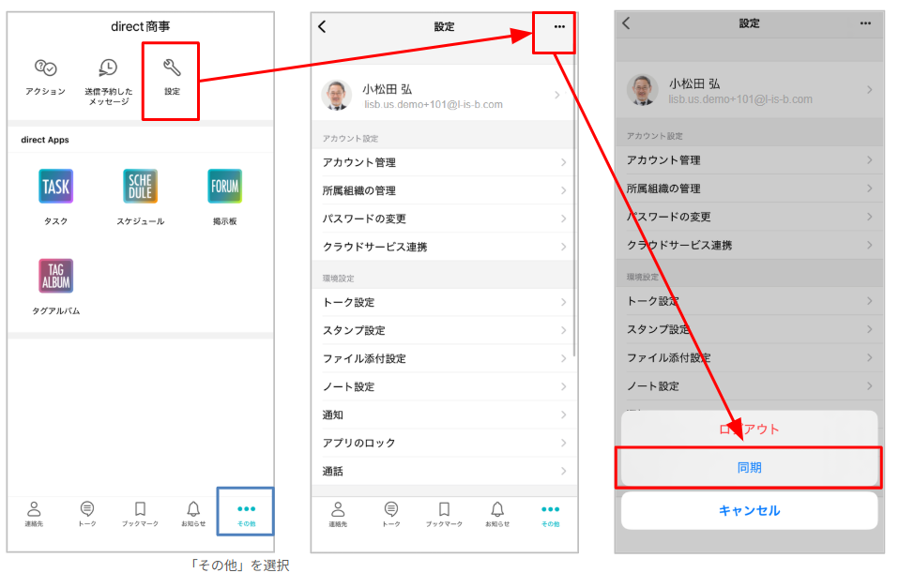Open パスワードの変更 in middle screen
Viewport: 899px width, 588px height.
pyautogui.click(x=444, y=219)
